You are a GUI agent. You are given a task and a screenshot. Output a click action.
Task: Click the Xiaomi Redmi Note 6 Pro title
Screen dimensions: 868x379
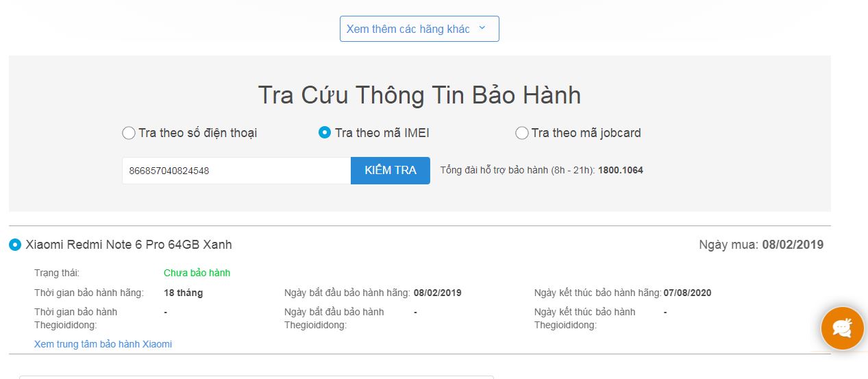point(129,245)
